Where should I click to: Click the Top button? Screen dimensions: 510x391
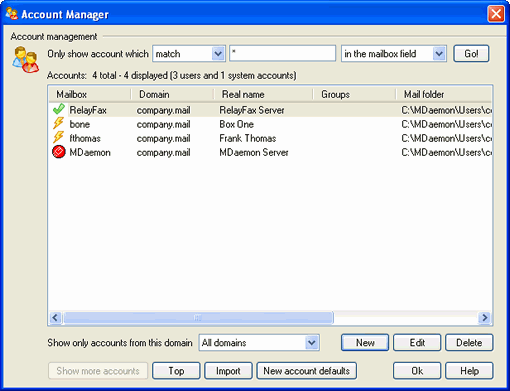click(176, 371)
